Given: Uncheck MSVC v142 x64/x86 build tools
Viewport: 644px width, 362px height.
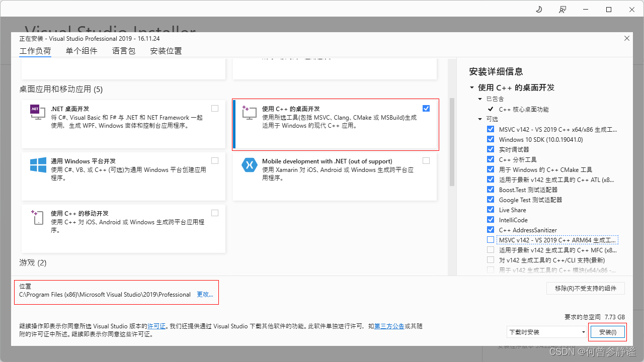Looking at the screenshot, I should click(x=491, y=129).
